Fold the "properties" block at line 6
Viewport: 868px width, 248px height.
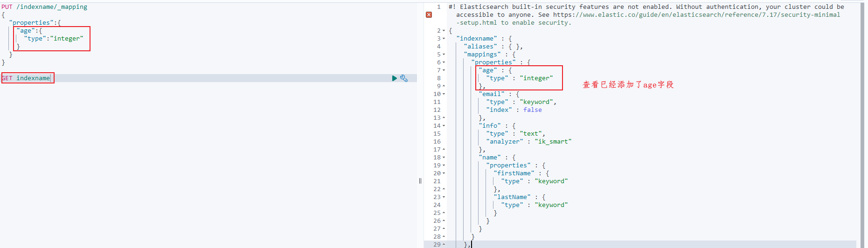tap(444, 62)
